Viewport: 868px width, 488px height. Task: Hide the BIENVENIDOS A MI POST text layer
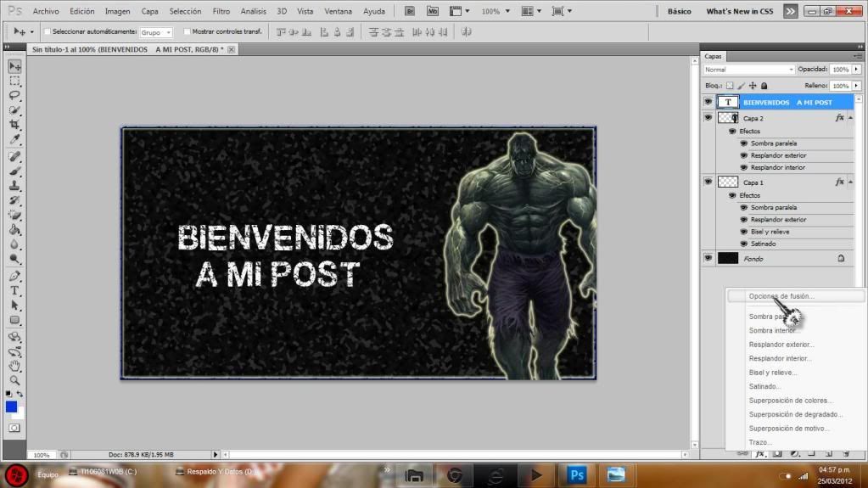click(x=708, y=102)
